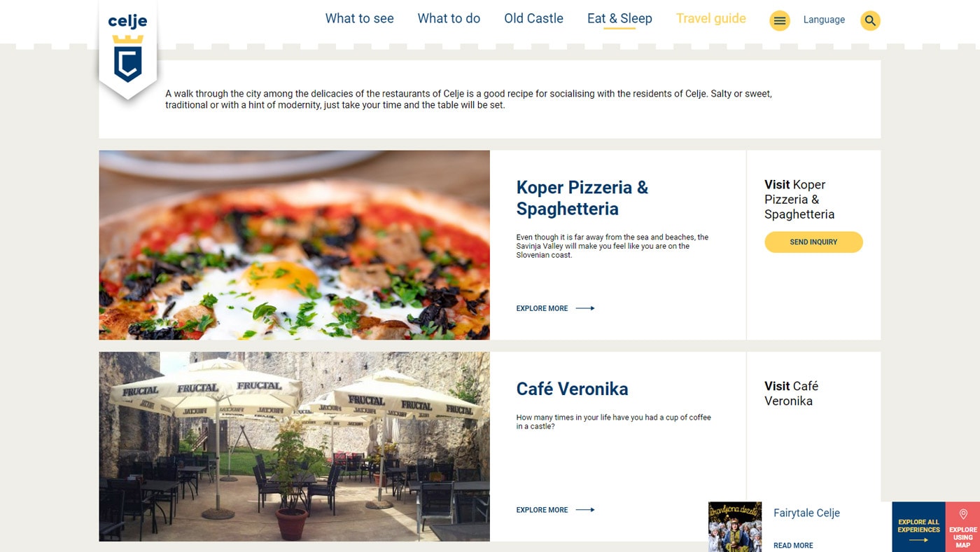Click the map pin Explore Using Map icon
Screen dimensions: 980x552
tap(963, 514)
